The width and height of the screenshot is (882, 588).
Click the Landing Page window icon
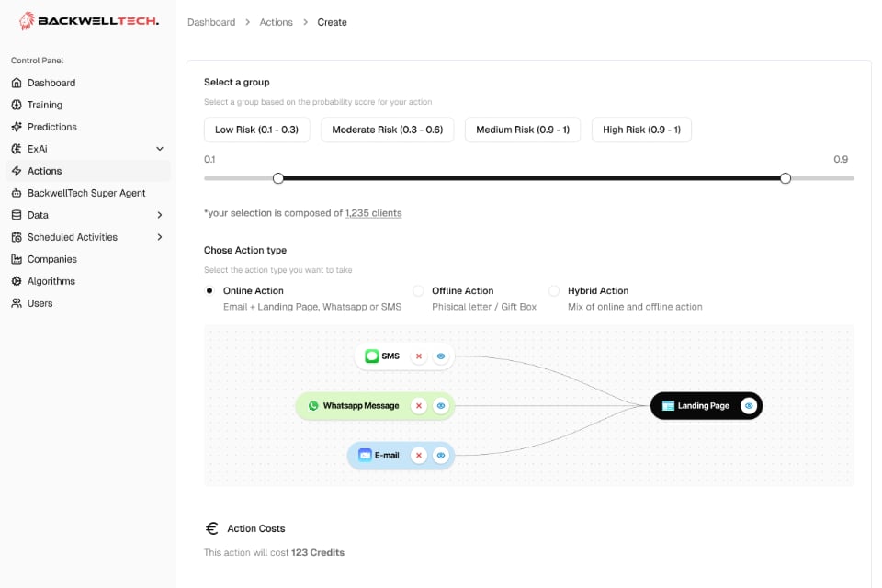(668, 406)
